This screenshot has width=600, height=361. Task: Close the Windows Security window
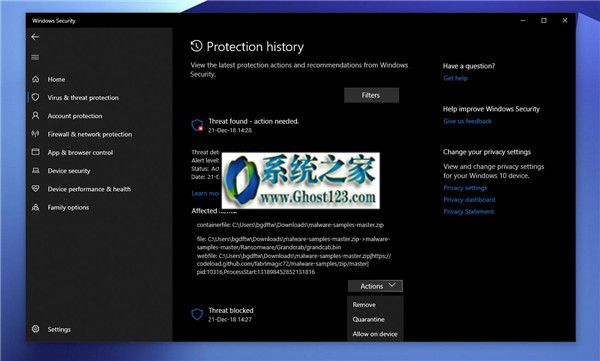[565, 21]
